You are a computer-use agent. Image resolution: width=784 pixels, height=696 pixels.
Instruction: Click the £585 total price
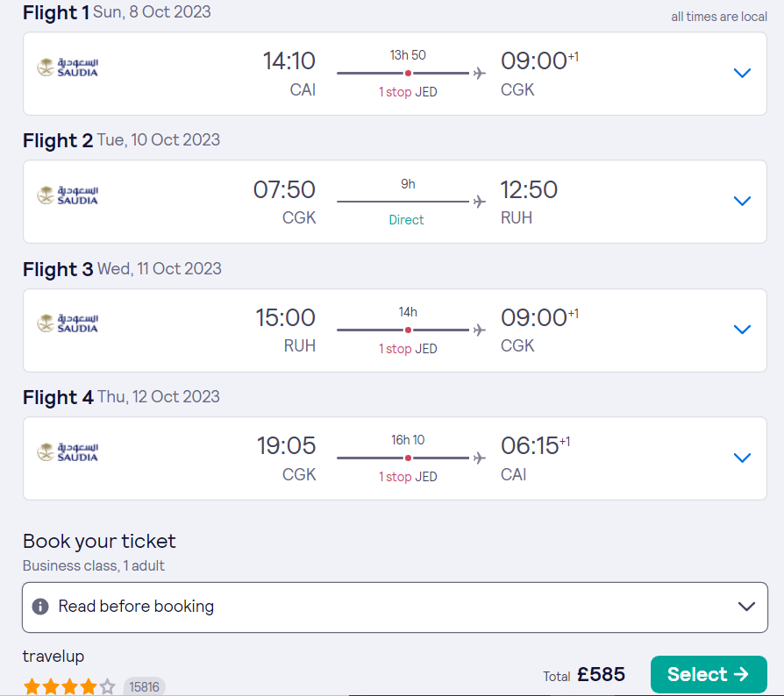(x=601, y=675)
